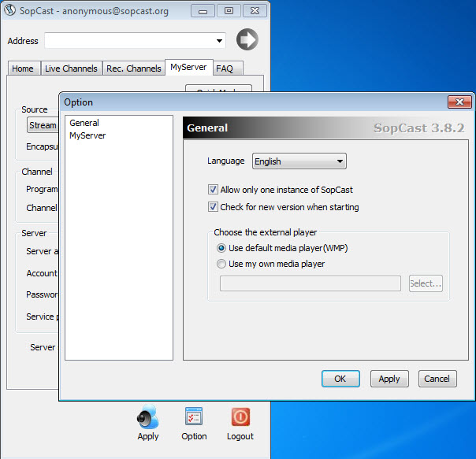Click the Stream button under Source
476x459 pixels.
click(x=43, y=125)
